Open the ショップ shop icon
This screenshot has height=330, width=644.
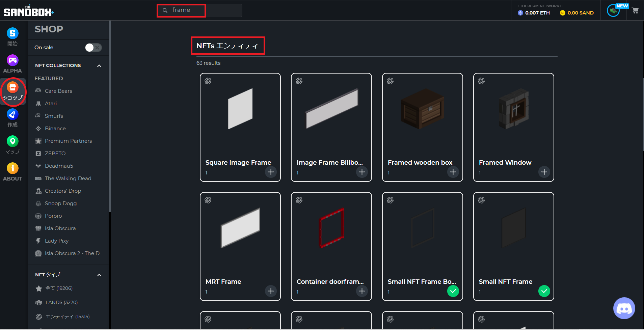click(x=12, y=87)
